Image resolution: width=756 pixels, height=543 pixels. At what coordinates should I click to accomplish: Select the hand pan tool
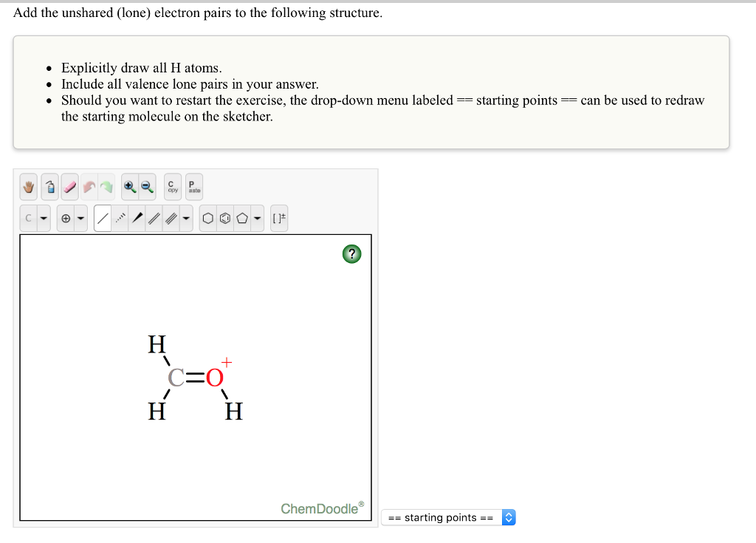(28, 187)
